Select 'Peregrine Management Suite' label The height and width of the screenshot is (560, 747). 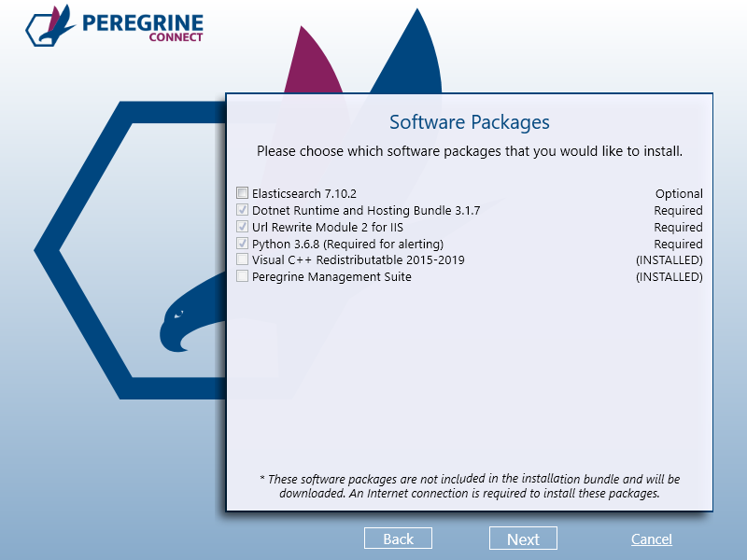331,276
